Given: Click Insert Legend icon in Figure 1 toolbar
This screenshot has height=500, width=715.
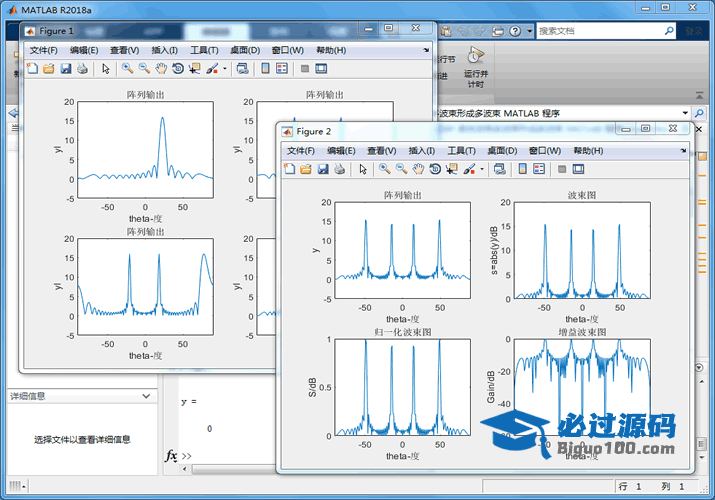Looking at the screenshot, I should (x=282, y=69).
